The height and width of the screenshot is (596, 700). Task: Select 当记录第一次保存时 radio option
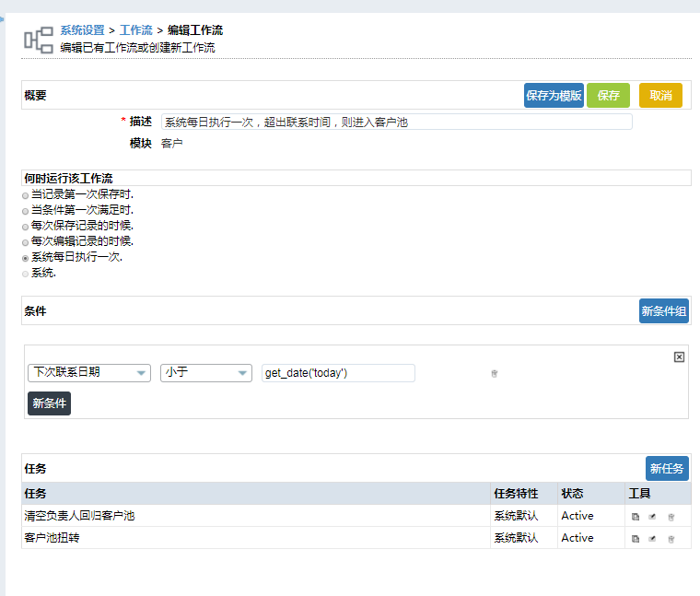click(26, 195)
